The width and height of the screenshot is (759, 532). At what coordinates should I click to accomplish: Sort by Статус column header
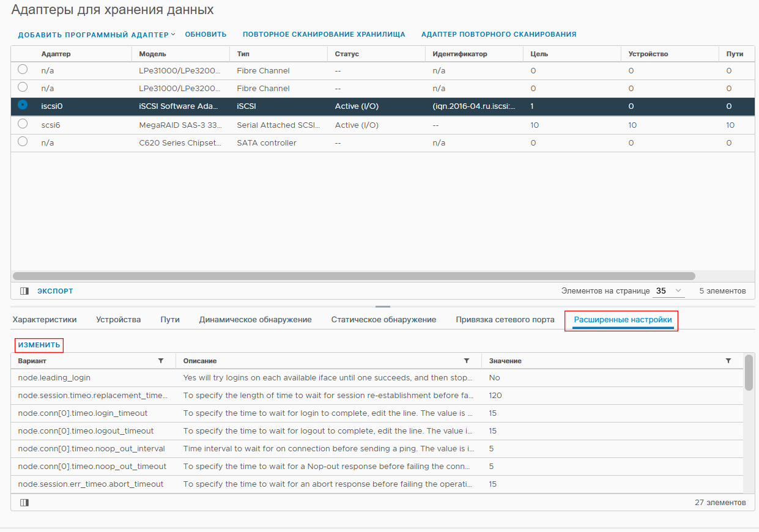pos(347,54)
